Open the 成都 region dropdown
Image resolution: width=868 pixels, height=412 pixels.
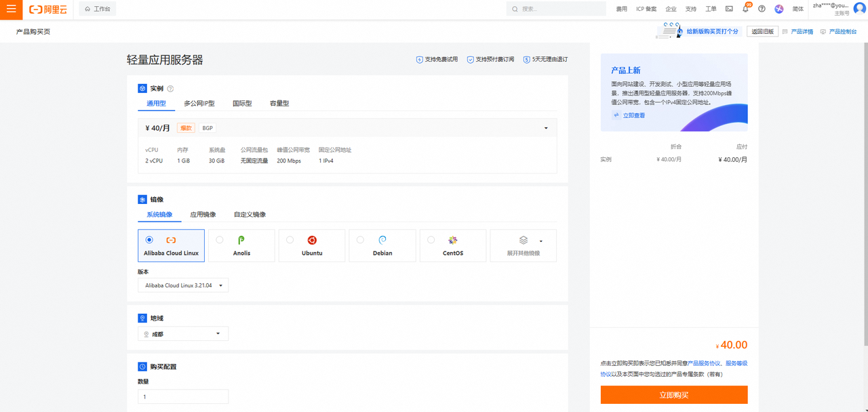pyautogui.click(x=183, y=333)
